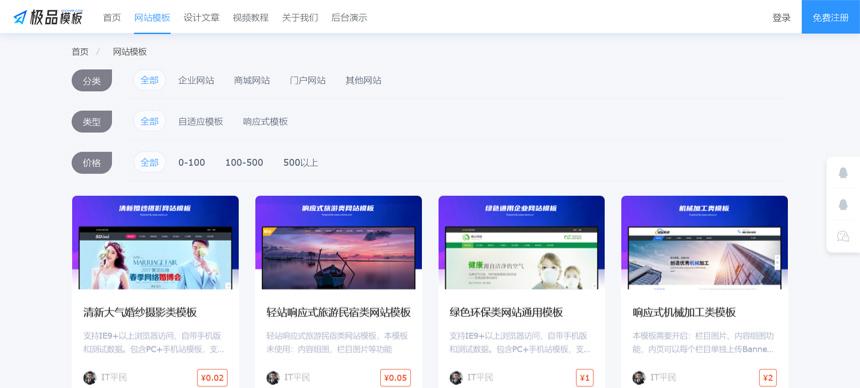Open the 绿色环保类网站通用模板 title
This screenshot has width=860, height=388.
coord(506,312)
